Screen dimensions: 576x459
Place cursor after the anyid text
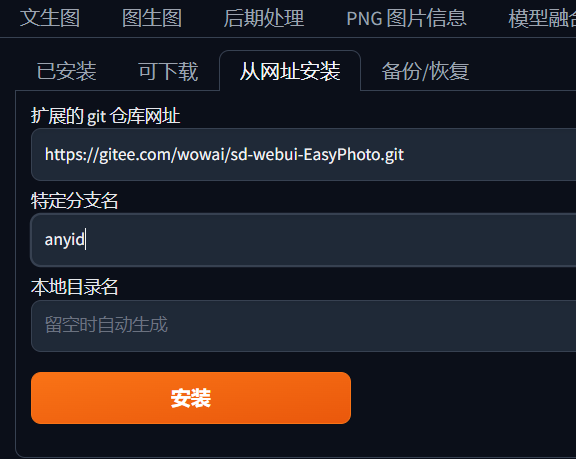click(x=85, y=240)
